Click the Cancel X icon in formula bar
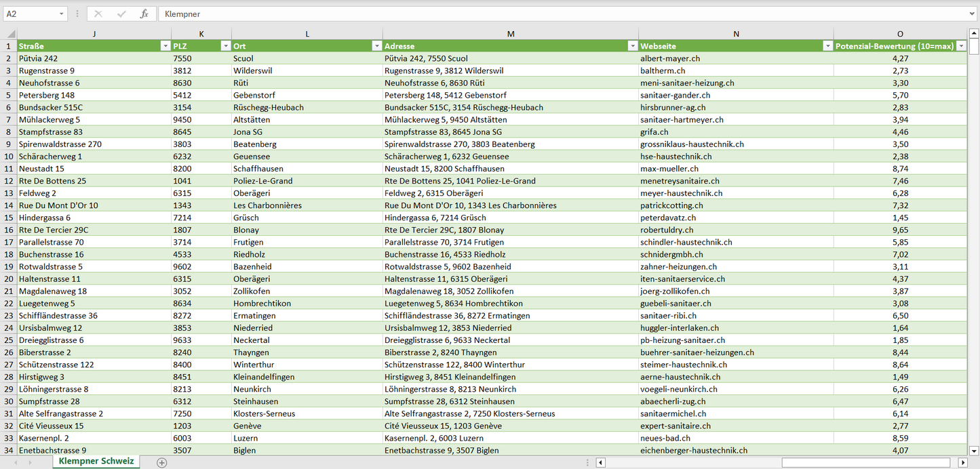This screenshot has width=980, height=469. point(98,14)
